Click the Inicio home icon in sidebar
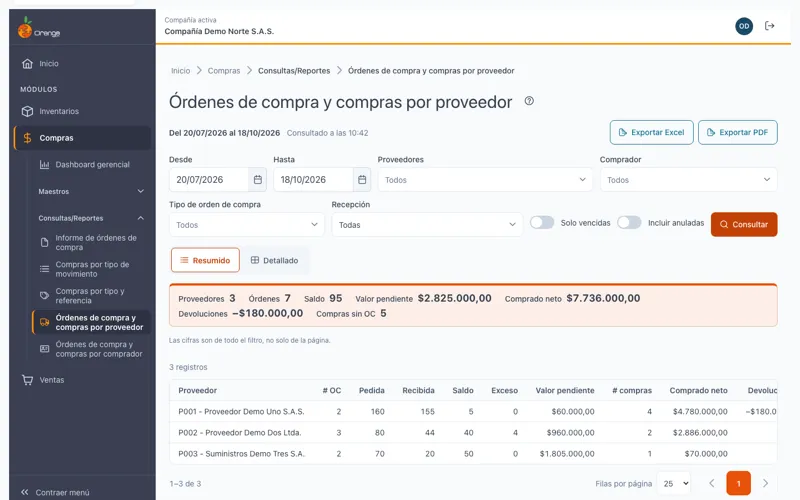Image resolution: width=800 pixels, height=500 pixels. tap(28, 64)
